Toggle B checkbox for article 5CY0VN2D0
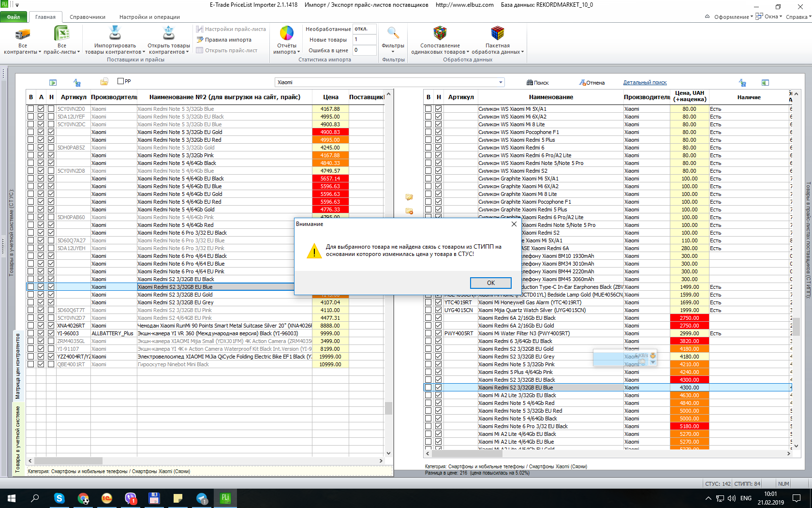Image resolution: width=812 pixels, height=508 pixels. 31,109
